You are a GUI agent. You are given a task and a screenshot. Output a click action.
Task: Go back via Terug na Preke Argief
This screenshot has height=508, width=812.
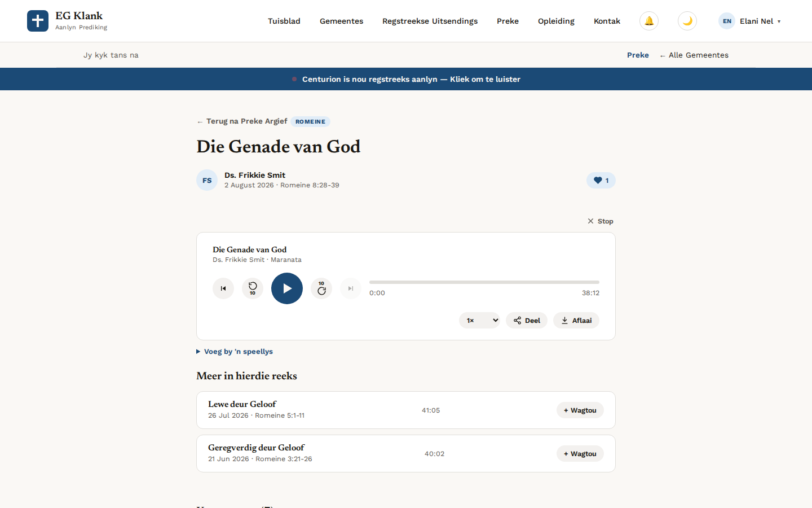pyautogui.click(x=242, y=121)
